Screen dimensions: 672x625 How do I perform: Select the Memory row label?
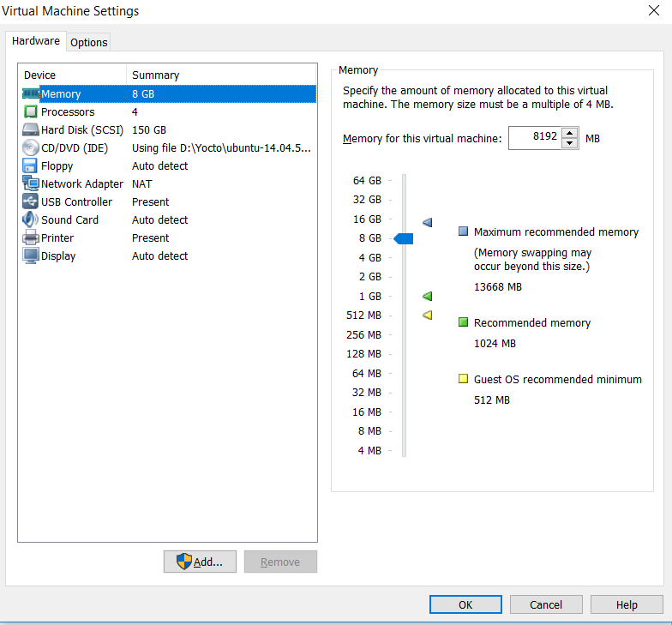pyautogui.click(x=61, y=94)
